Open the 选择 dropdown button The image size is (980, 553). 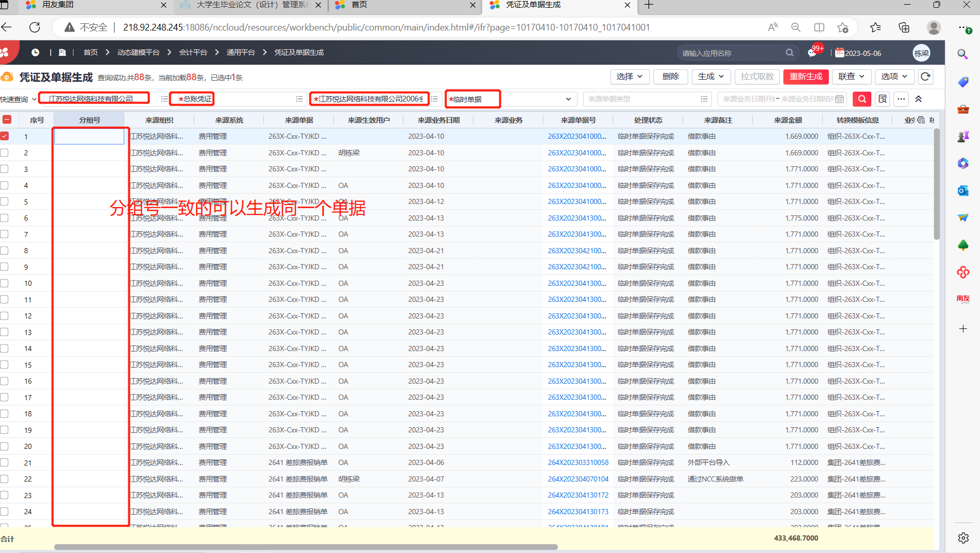(x=629, y=77)
